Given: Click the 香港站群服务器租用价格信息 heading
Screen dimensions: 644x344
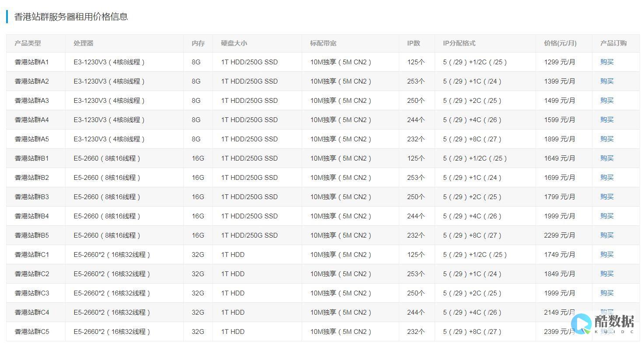Looking at the screenshot, I should click(71, 17).
